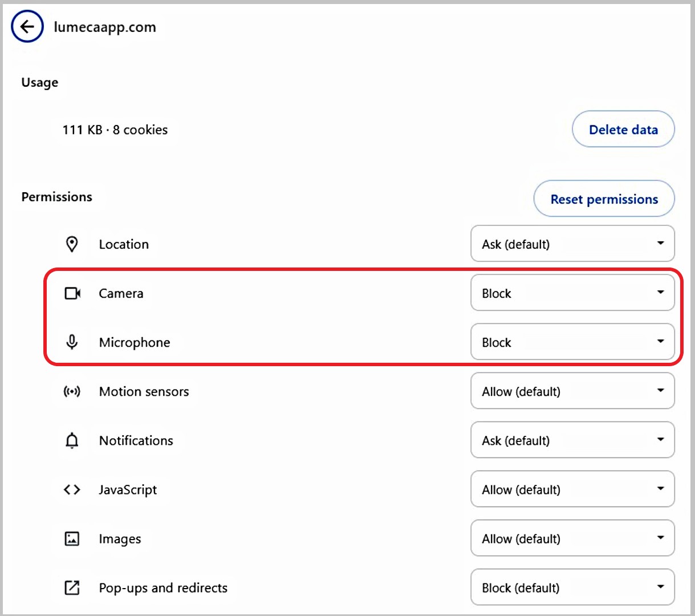Screen dimensions: 695x616
Task: Click the Camera icon
Action: (72, 293)
